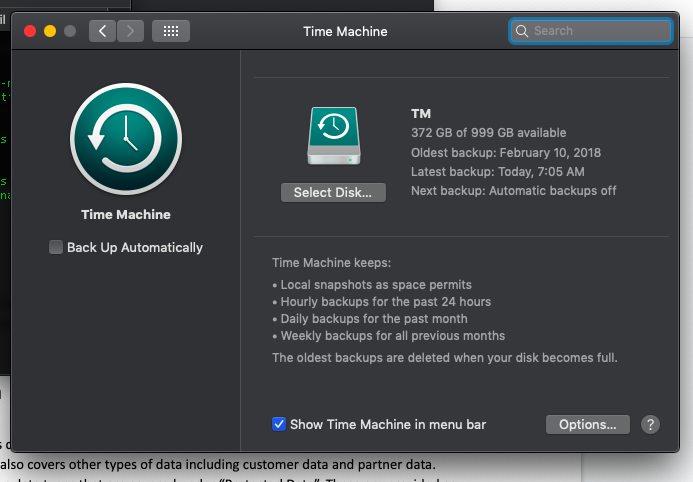Click the large Time Machine clock icon
693x482 pixels.
pos(126,139)
